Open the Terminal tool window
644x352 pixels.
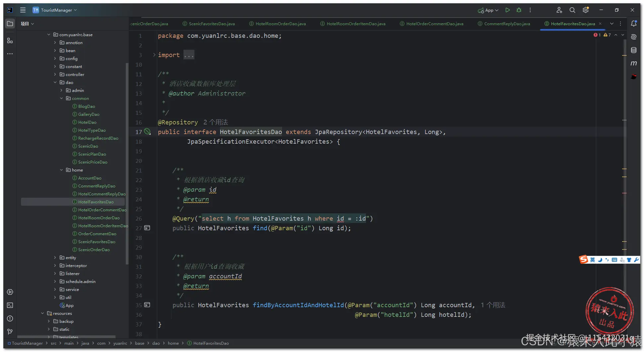10,305
